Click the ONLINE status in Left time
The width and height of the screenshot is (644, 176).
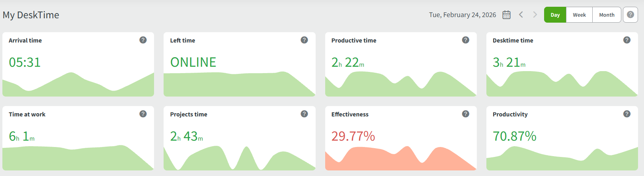pyautogui.click(x=193, y=62)
